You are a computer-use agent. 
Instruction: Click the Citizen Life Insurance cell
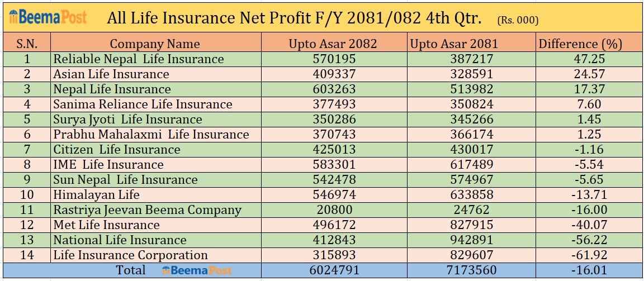[x=117, y=150]
